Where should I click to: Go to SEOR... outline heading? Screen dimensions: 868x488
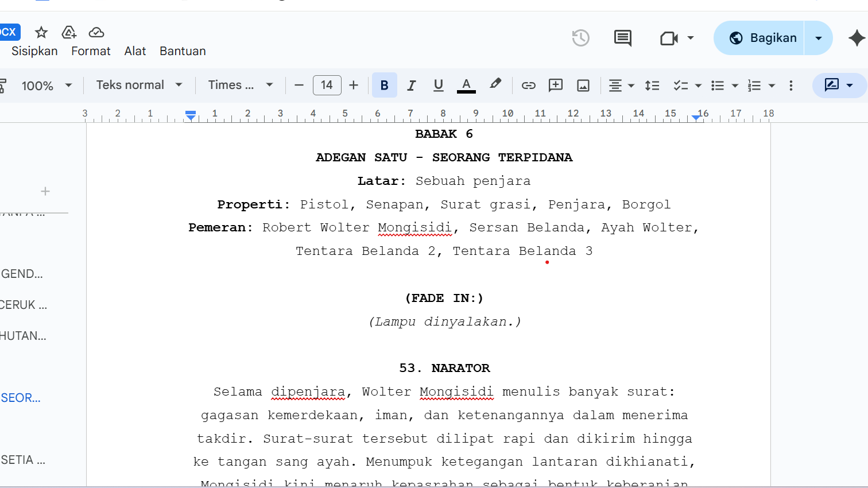point(21,398)
